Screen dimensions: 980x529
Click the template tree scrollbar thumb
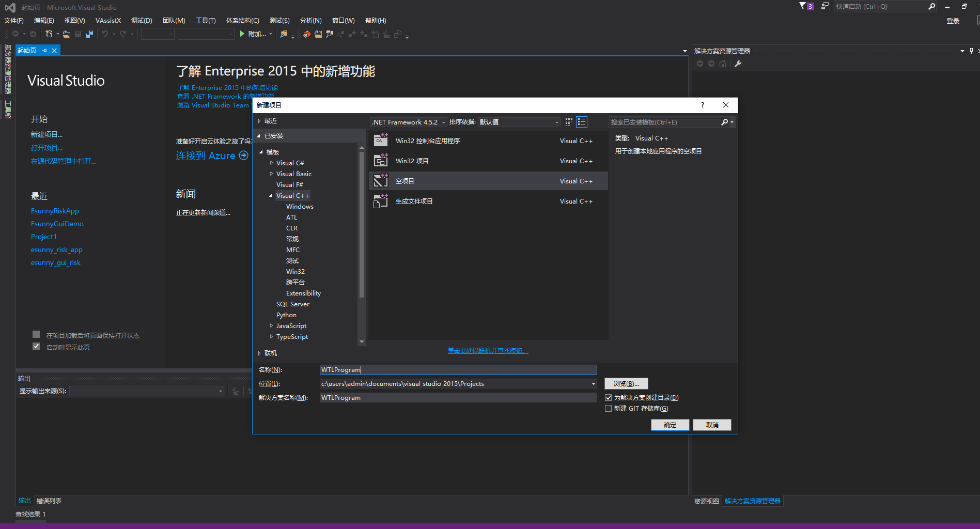click(x=362, y=225)
